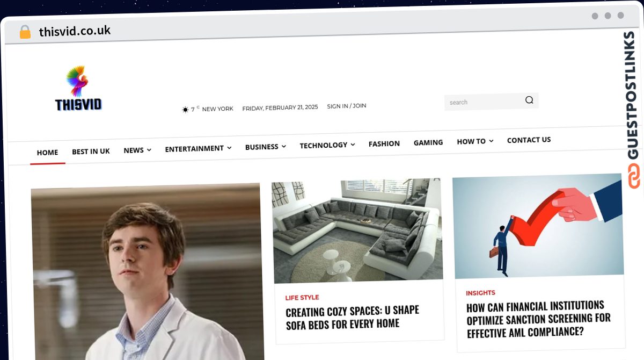Open the Fashion menu item
The image size is (644, 360).
click(384, 143)
